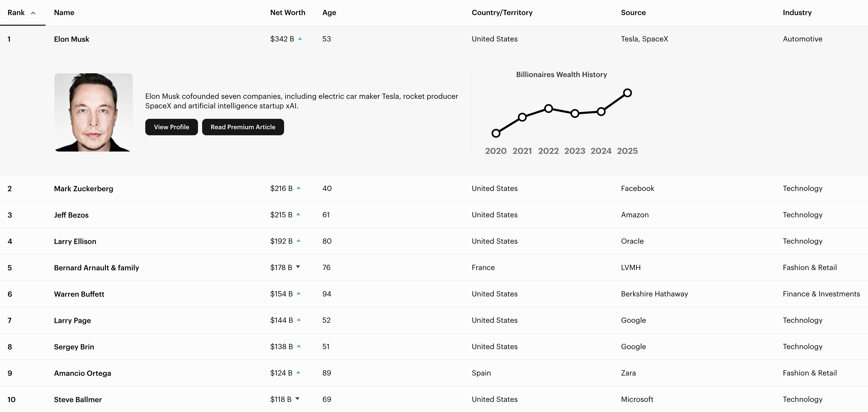Expand the Jeff Bezos row
868x412 pixels.
tap(71, 215)
